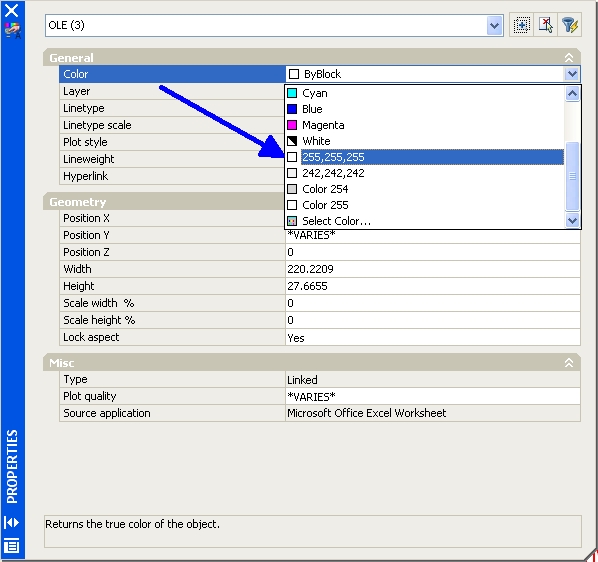Select the Layer property row
598x562 pixels.
(x=172, y=91)
